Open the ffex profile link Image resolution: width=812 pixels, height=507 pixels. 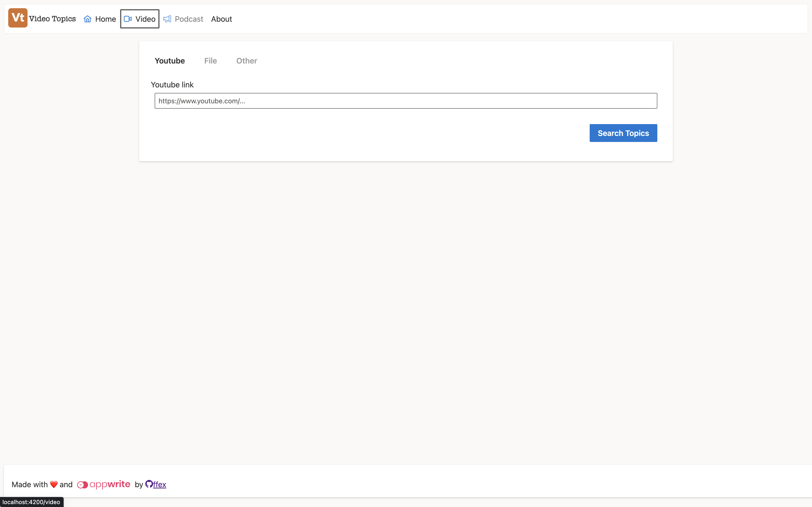click(160, 485)
